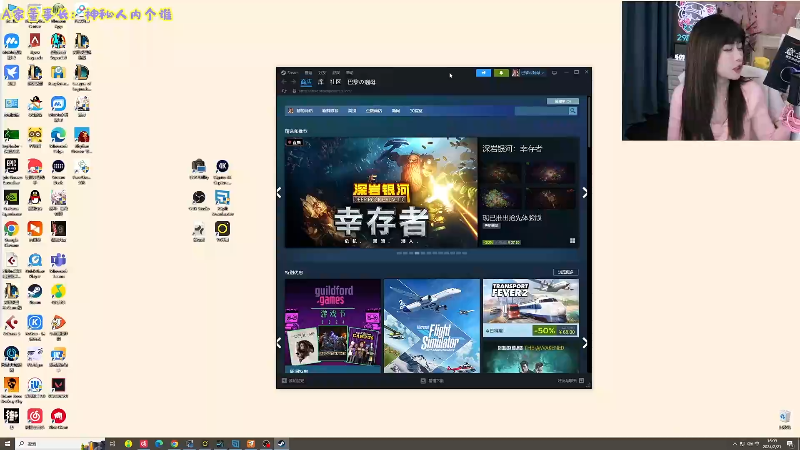Switch Steam to Big Picture mode
Viewport: 800px width, 450px height.
555,73
